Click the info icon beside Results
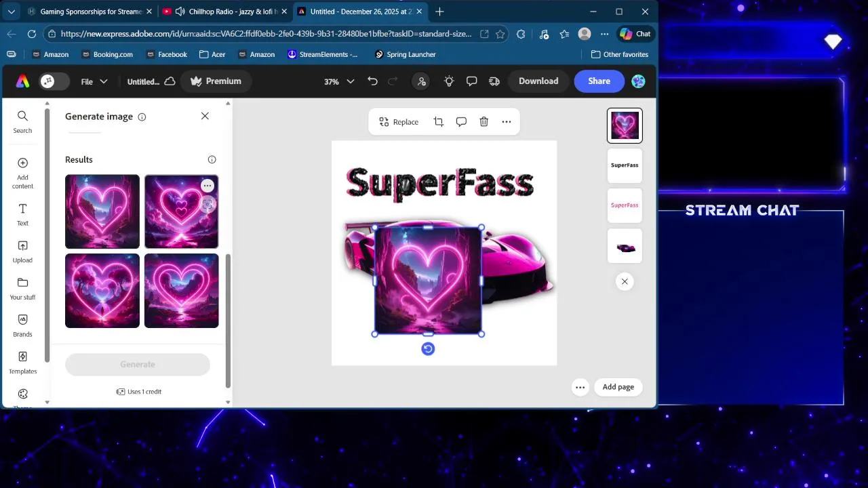This screenshot has height=488, width=868. tap(212, 159)
